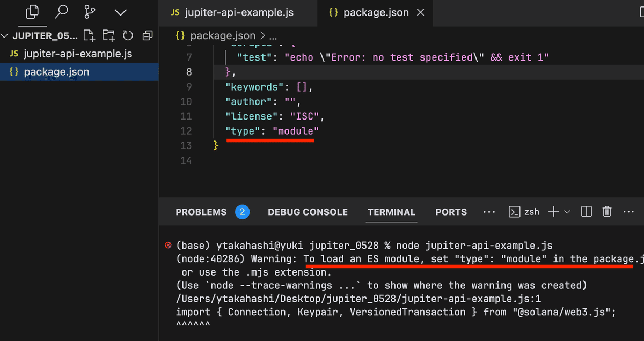This screenshot has width=644, height=341.
Task: Open the Source Control view icon
Action: (x=91, y=11)
